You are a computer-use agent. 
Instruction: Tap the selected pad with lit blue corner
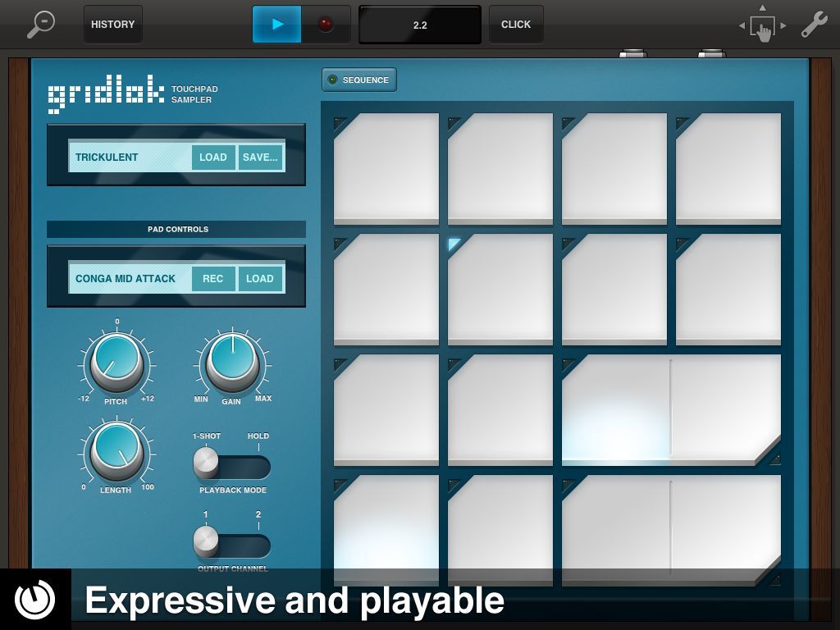(500, 290)
